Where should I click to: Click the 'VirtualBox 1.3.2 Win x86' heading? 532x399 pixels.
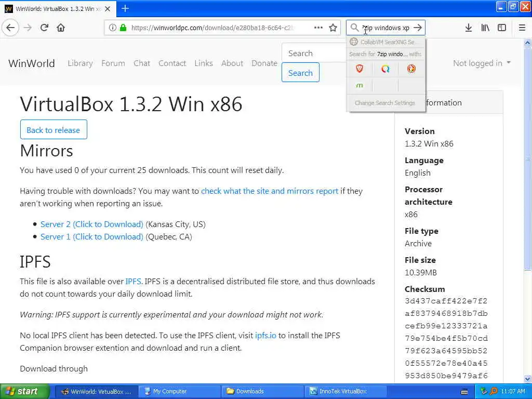[x=131, y=104]
